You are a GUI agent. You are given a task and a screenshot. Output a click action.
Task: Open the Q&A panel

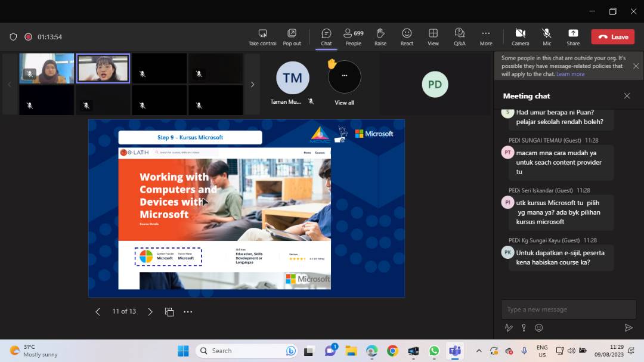point(460,37)
